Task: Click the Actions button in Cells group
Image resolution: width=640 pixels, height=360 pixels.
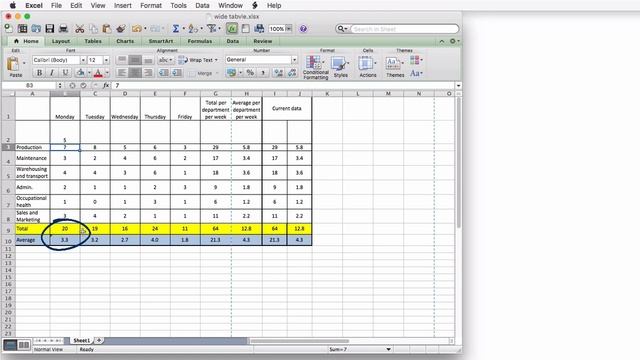Action: (x=367, y=67)
